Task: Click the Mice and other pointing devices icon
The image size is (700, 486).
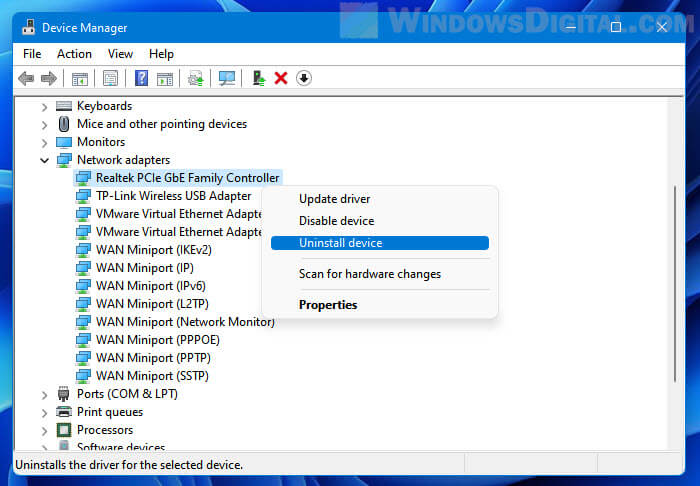Action: click(x=64, y=124)
